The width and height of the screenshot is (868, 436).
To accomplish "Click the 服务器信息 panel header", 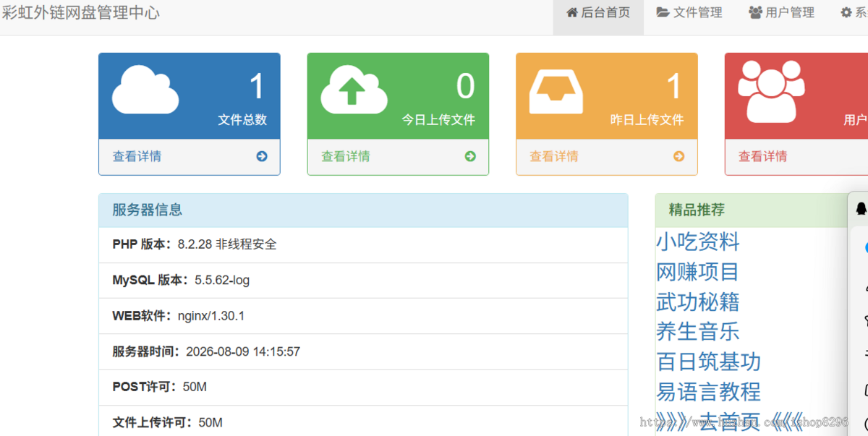I will (x=363, y=210).
